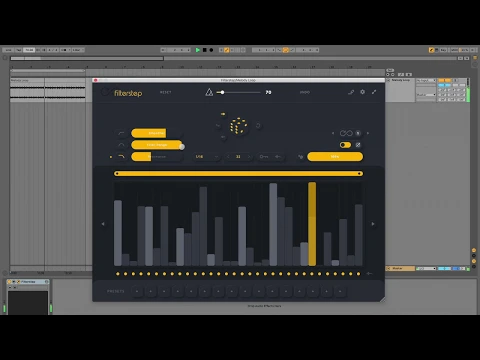The width and height of the screenshot is (480, 360).
Task: Open Filterstep settings gear
Action: coord(362,92)
